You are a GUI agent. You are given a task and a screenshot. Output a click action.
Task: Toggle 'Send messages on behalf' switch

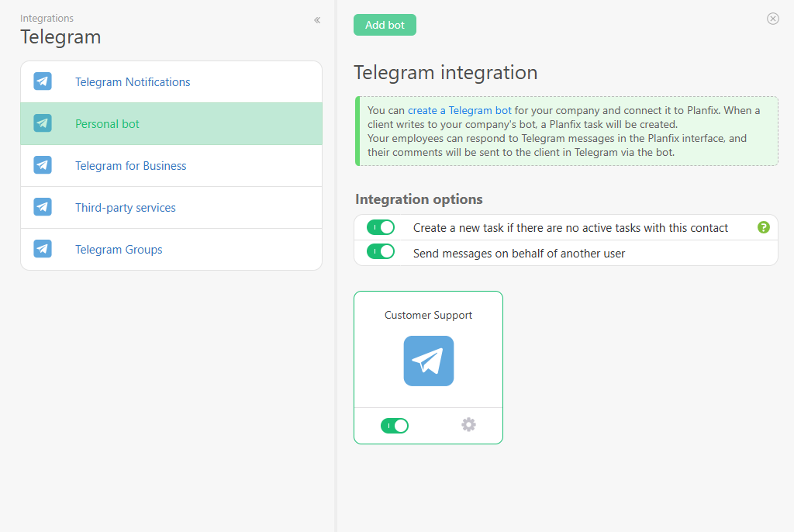381,251
